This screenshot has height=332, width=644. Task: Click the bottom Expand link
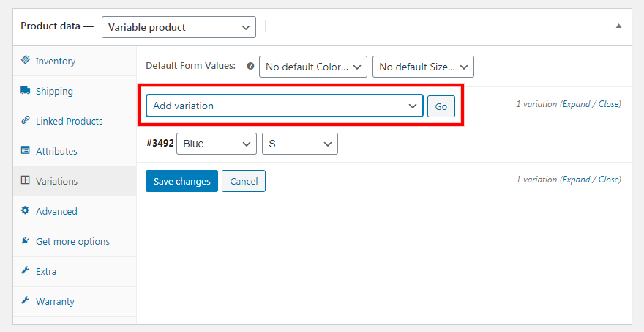click(576, 180)
